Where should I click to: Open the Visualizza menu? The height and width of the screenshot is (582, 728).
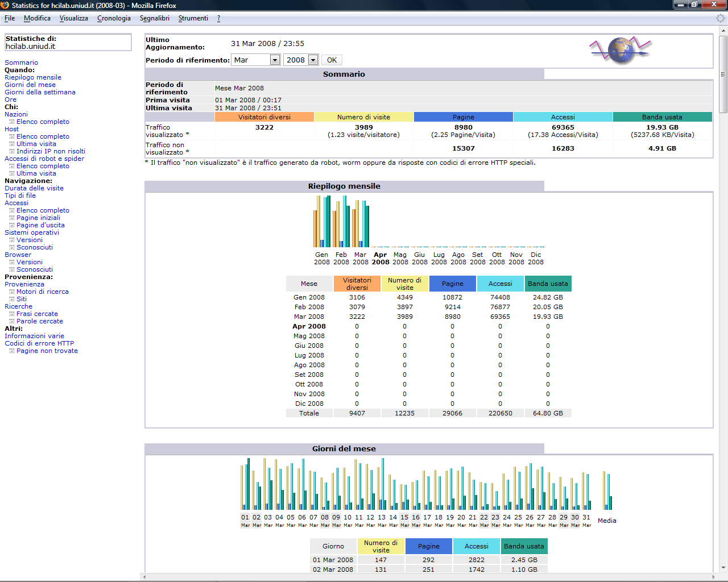click(x=74, y=18)
